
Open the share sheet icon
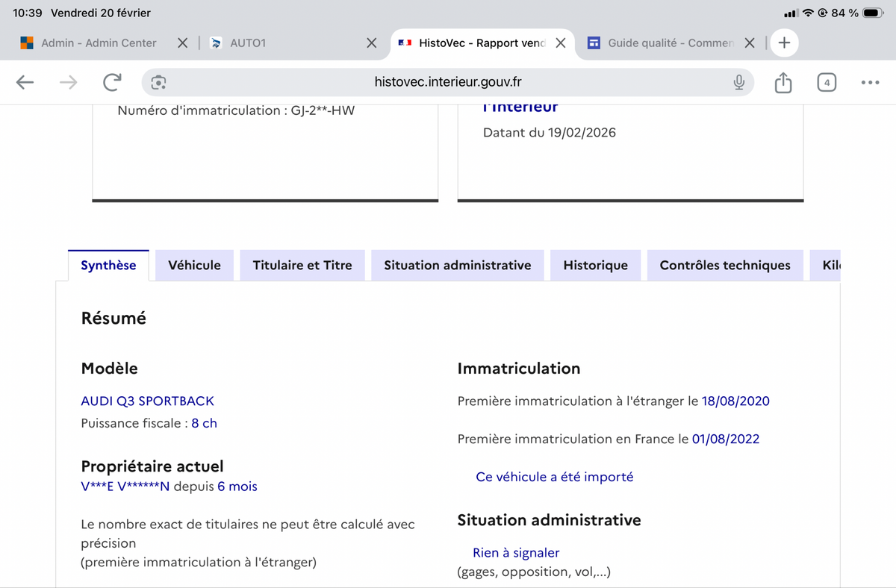[x=783, y=83]
